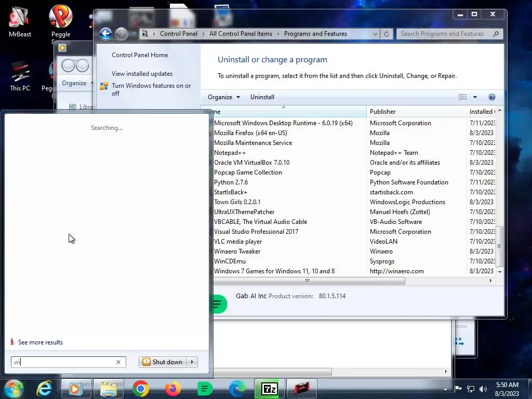The image size is (532, 399).
Task: Open View installed updates link
Action: coord(142,74)
